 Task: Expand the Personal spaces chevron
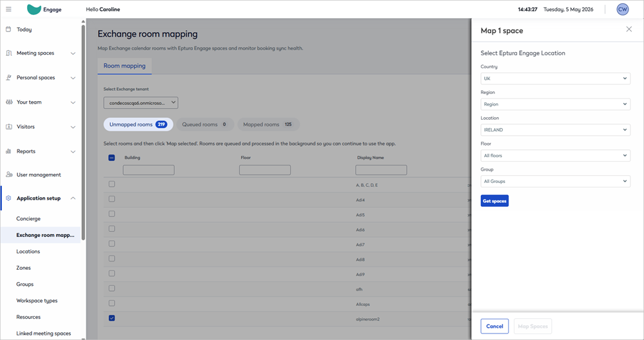73,78
